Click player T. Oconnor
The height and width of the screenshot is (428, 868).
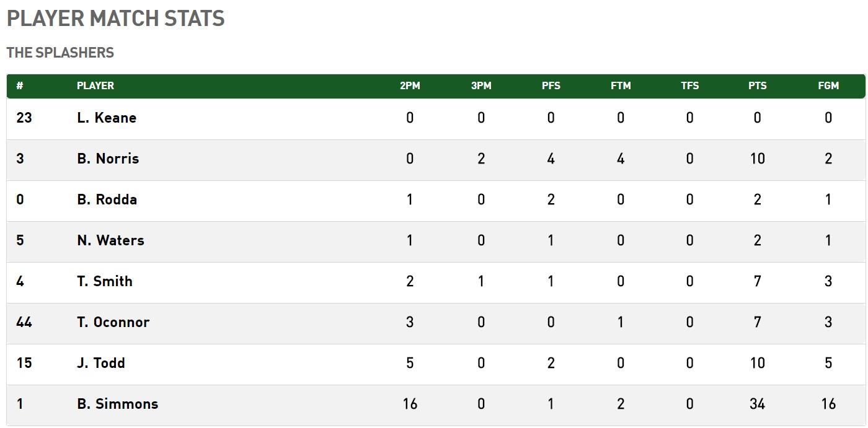pyautogui.click(x=113, y=322)
